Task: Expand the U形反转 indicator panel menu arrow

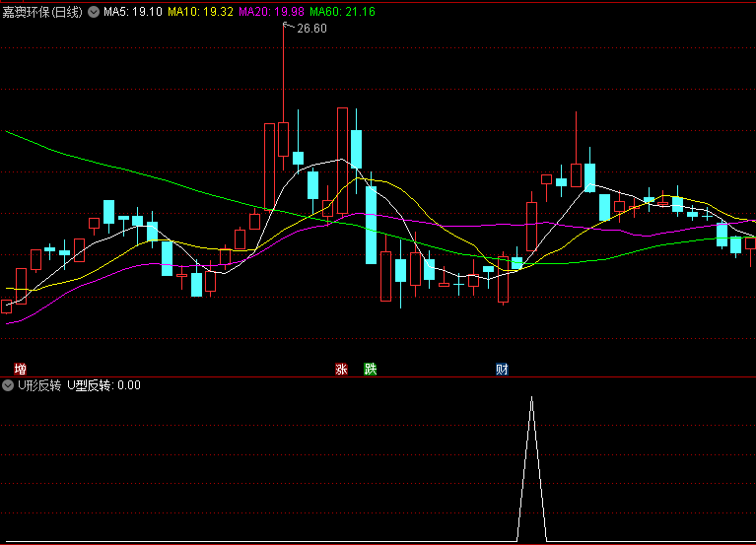Action: tap(8, 385)
